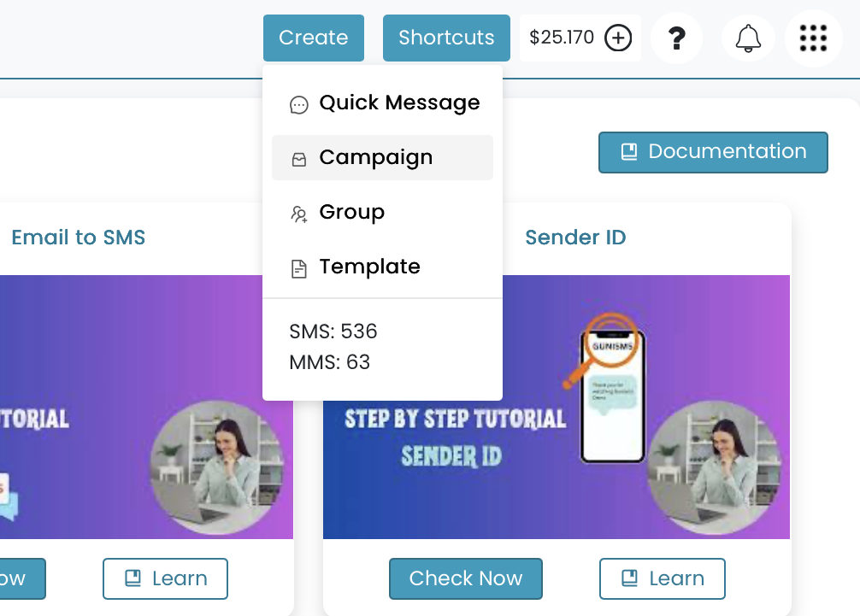
Task: Open the help question mark icon
Action: tap(677, 38)
